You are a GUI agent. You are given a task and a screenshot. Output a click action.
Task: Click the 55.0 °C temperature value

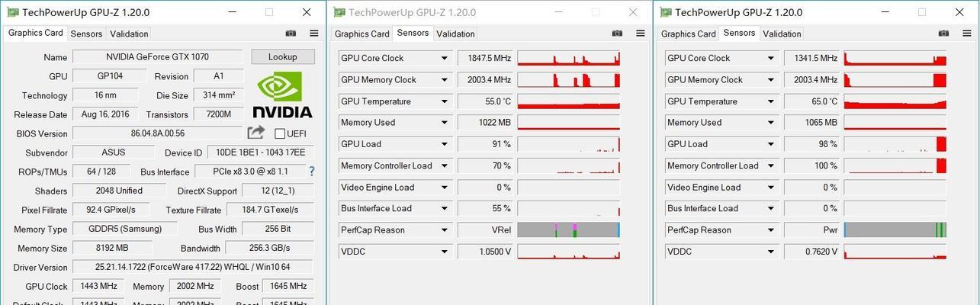pyautogui.click(x=485, y=101)
